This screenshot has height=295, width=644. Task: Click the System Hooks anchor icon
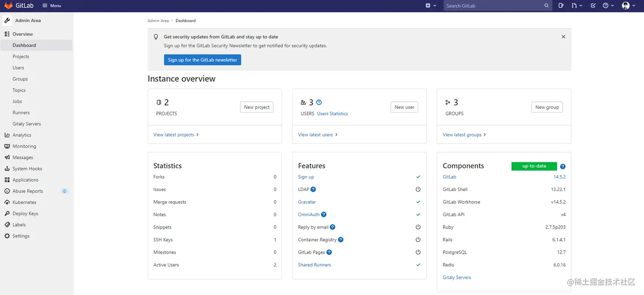click(7, 169)
